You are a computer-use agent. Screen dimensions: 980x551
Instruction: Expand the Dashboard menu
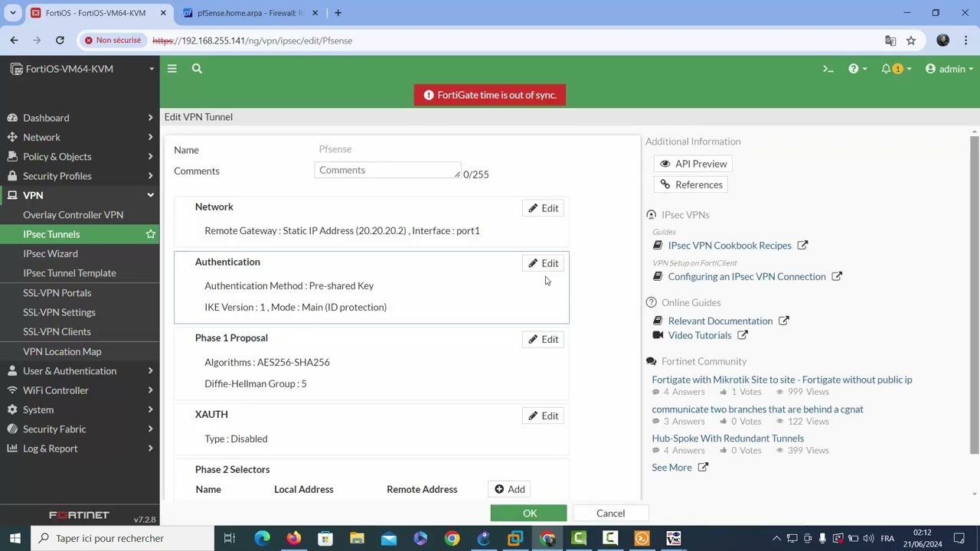point(80,118)
